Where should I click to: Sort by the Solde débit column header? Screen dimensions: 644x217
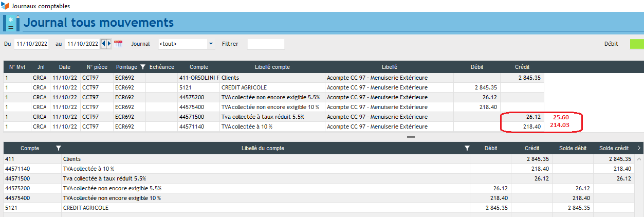(573, 148)
